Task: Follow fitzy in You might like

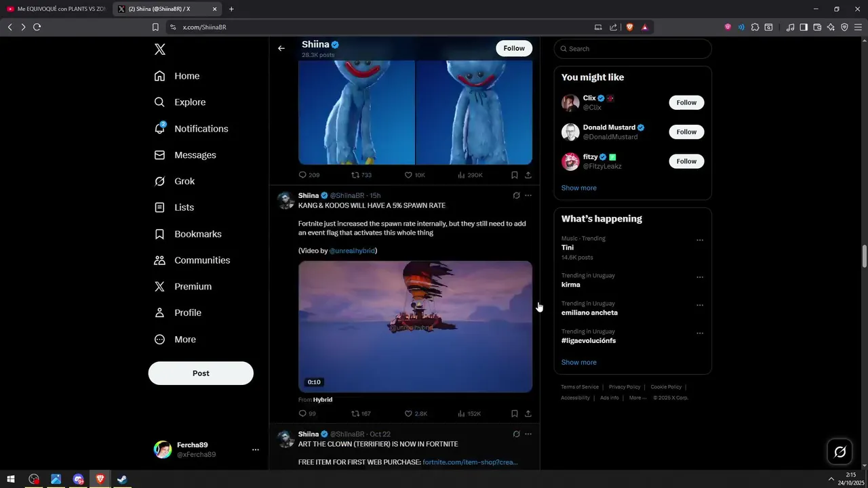Action: [686, 161]
